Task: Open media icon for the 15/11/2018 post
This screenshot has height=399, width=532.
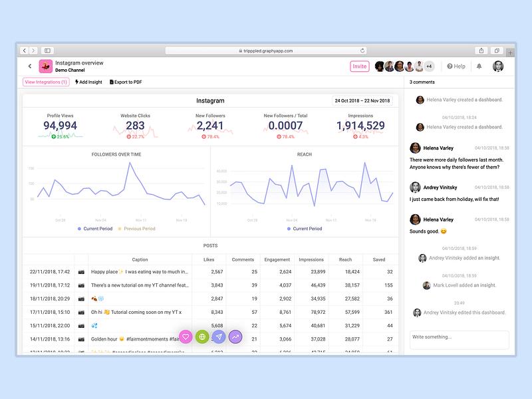Action: [x=81, y=326]
